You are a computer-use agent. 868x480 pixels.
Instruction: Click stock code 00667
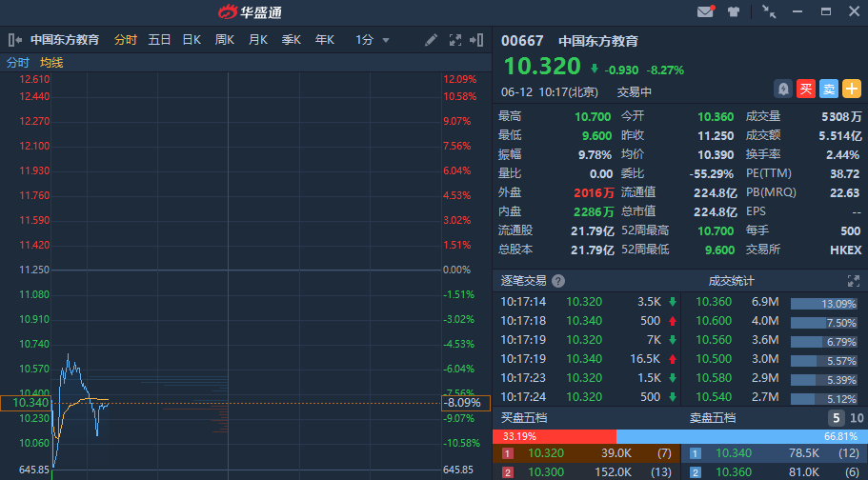[x=522, y=41]
